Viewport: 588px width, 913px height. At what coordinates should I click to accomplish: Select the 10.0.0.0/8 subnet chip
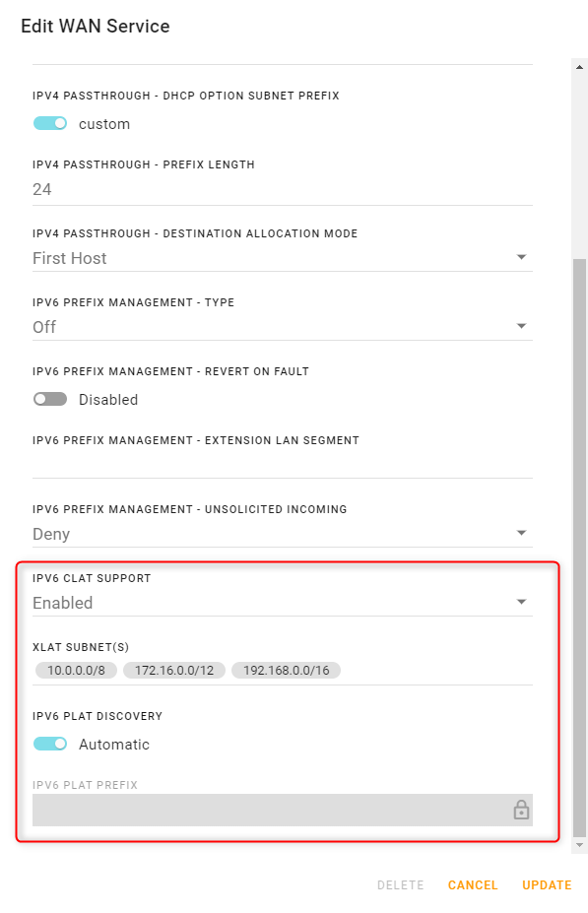click(x=76, y=670)
